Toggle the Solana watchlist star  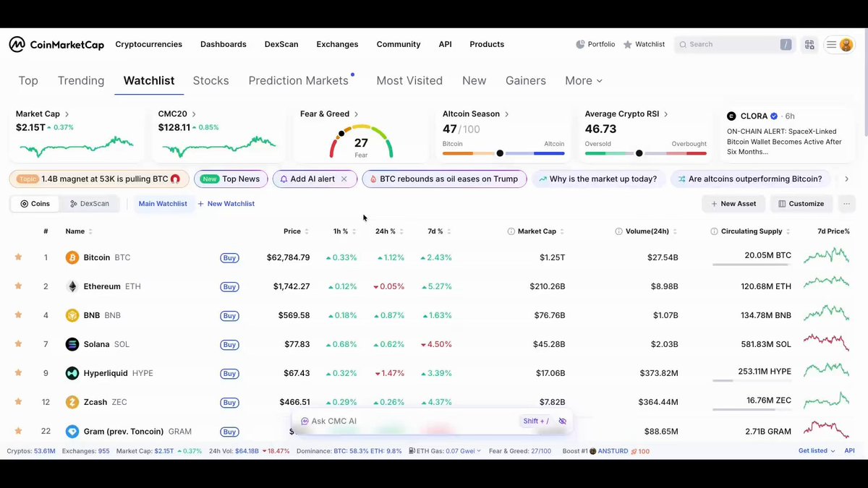tap(19, 344)
